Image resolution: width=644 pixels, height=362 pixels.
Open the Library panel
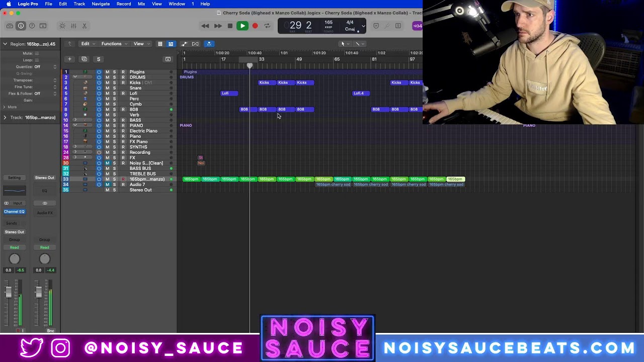coord(10,26)
